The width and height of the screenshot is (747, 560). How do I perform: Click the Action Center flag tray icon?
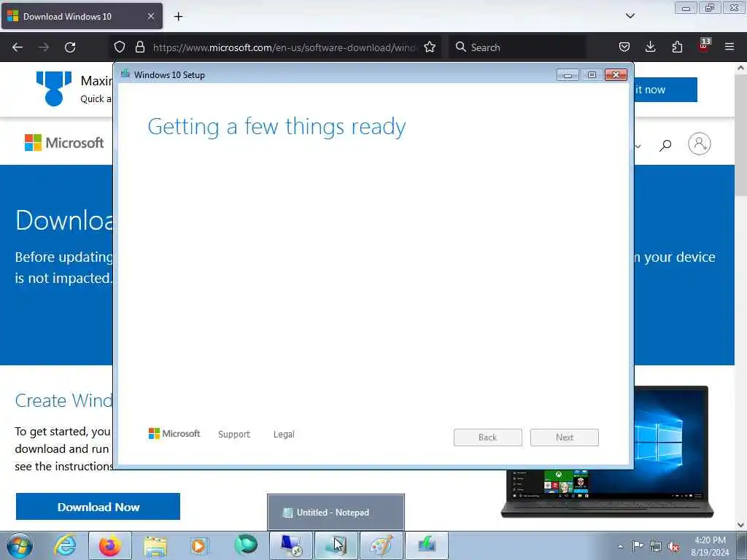[x=638, y=545]
